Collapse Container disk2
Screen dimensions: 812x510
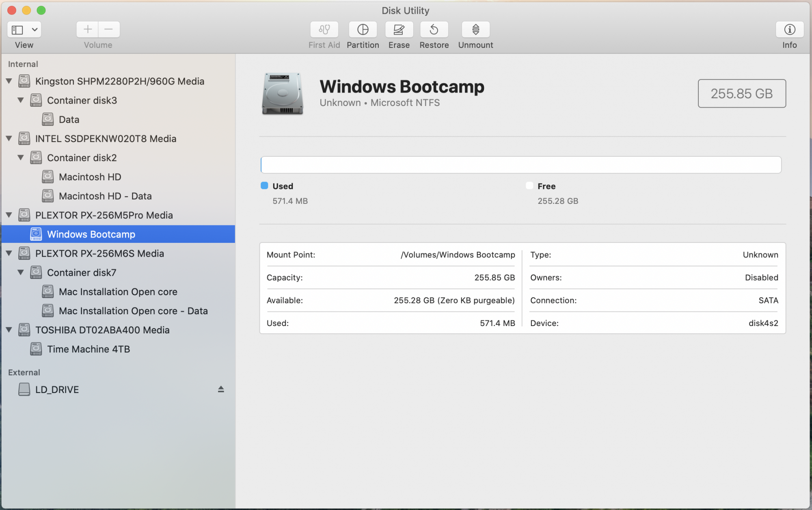pos(21,158)
